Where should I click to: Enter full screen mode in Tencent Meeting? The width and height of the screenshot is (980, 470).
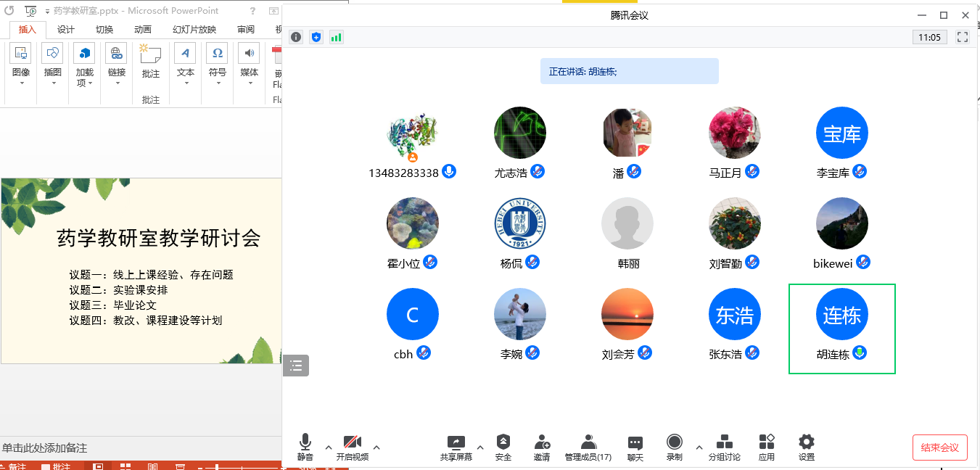963,37
